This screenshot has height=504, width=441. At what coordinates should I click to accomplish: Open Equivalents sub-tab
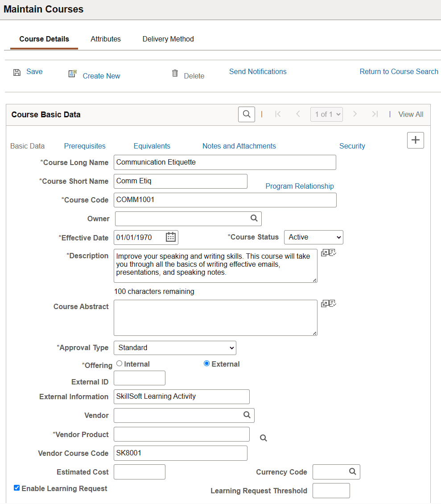152,146
